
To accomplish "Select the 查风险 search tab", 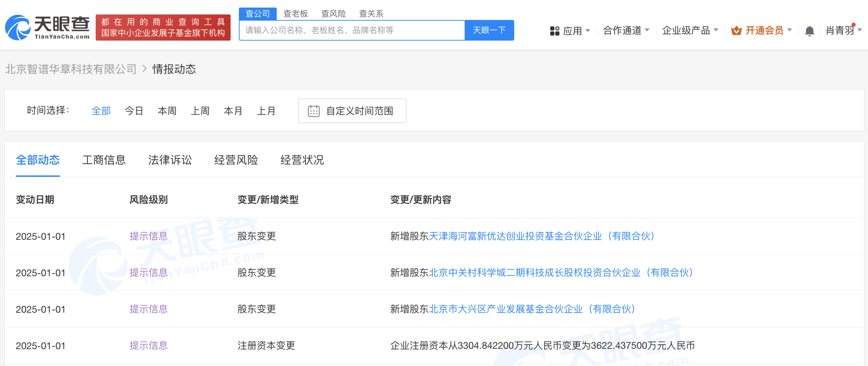I will click(x=333, y=14).
